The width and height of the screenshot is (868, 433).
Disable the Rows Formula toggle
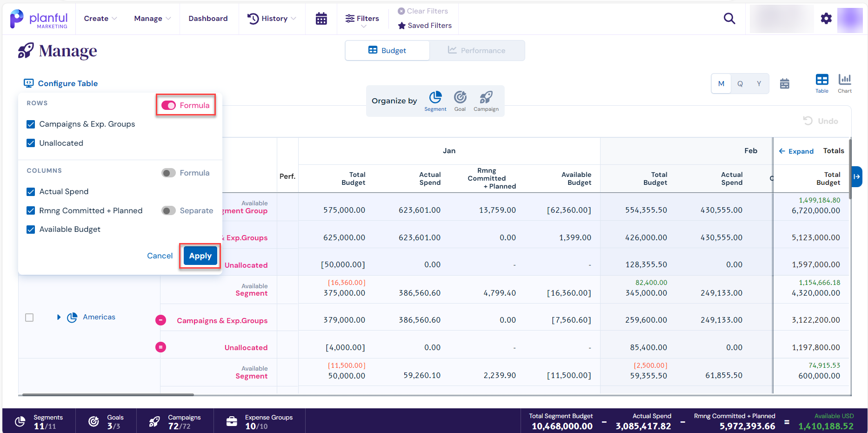tap(168, 106)
